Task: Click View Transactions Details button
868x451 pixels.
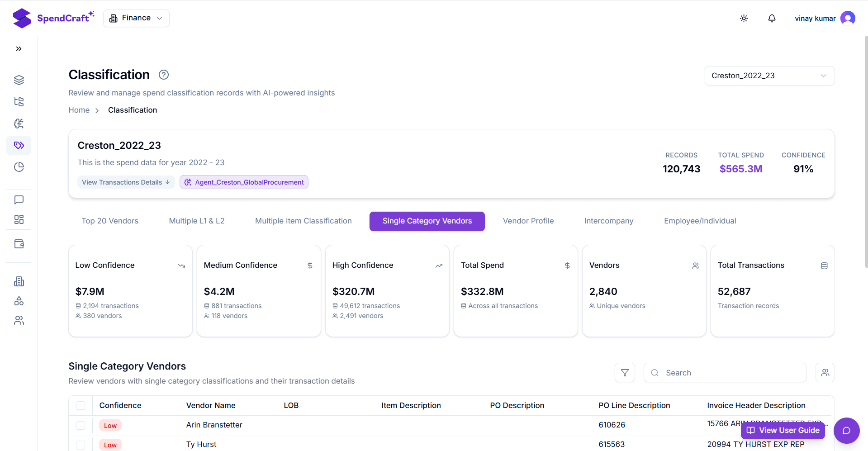Action: pyautogui.click(x=126, y=182)
